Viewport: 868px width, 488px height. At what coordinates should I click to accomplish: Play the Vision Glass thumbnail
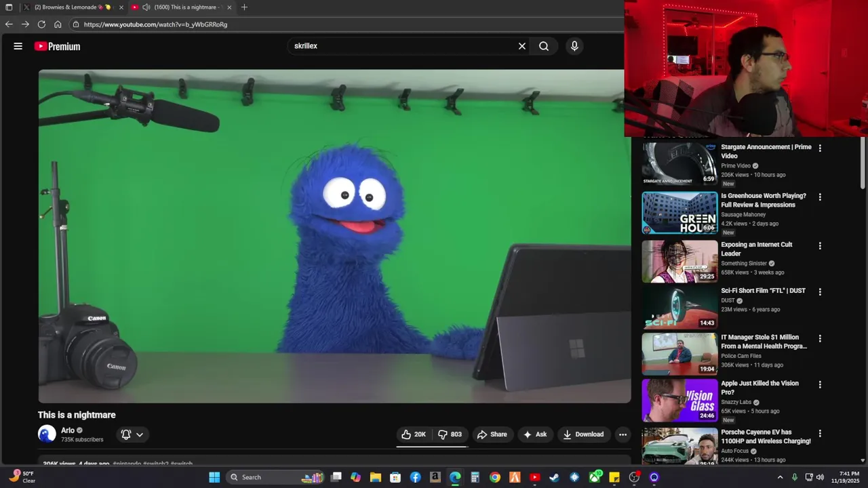(679, 400)
